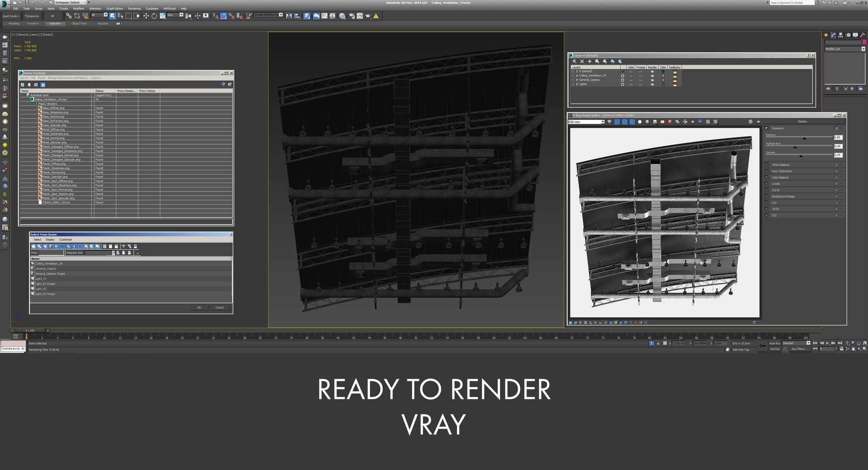Click Display Lights filter in Select From Scene
The height and width of the screenshot is (470, 868).
click(x=45, y=247)
